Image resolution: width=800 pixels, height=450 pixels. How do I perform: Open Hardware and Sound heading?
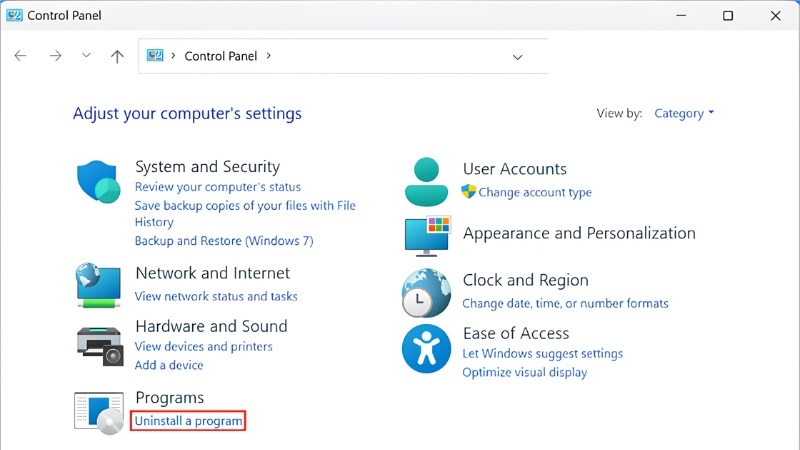212,326
